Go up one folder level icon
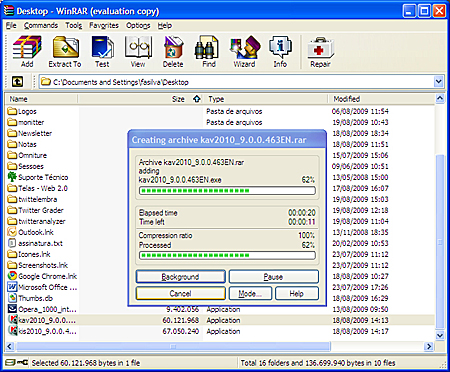 [17, 82]
